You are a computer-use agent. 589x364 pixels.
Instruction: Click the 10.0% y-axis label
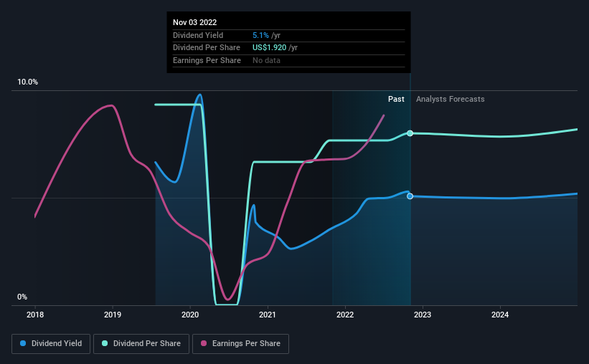tap(27, 82)
